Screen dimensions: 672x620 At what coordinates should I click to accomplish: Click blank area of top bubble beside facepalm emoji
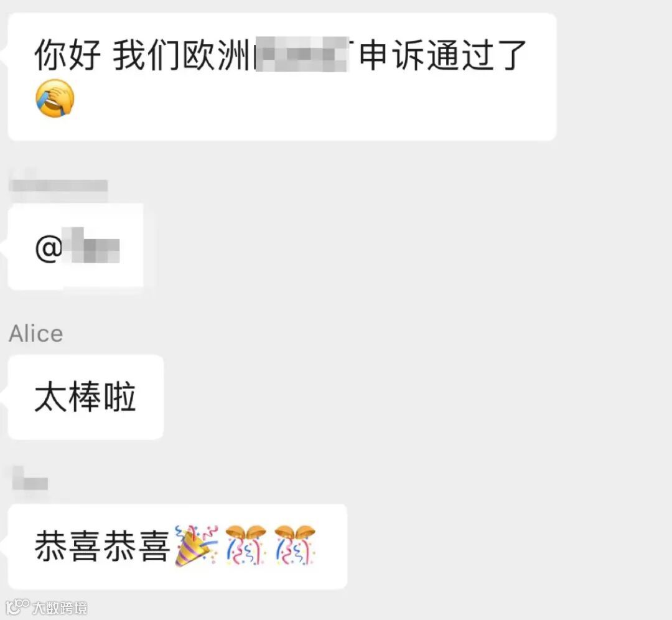pyautogui.click(x=300, y=103)
